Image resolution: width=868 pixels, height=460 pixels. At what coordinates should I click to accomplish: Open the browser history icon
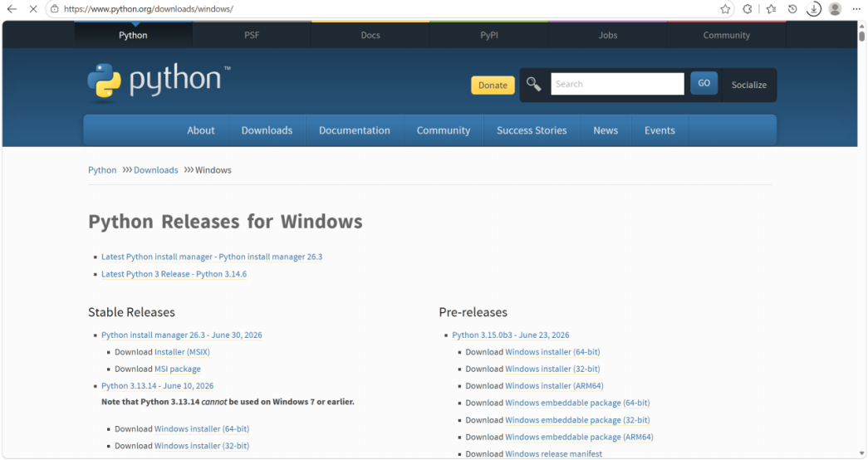(792, 9)
